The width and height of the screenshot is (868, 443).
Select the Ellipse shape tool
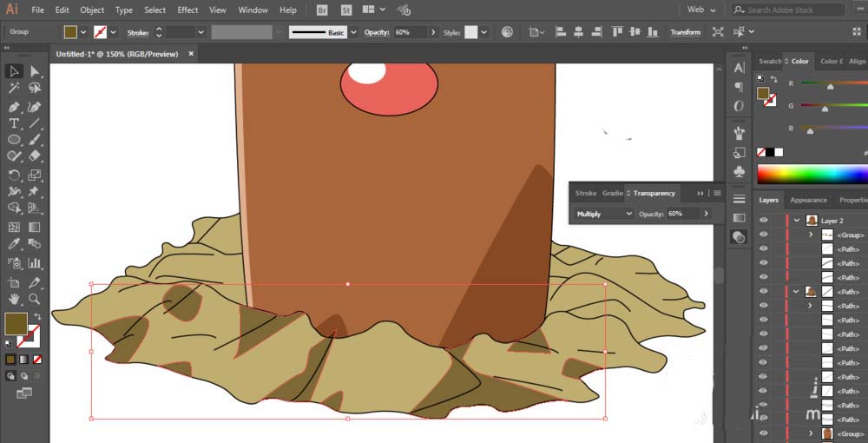14,140
